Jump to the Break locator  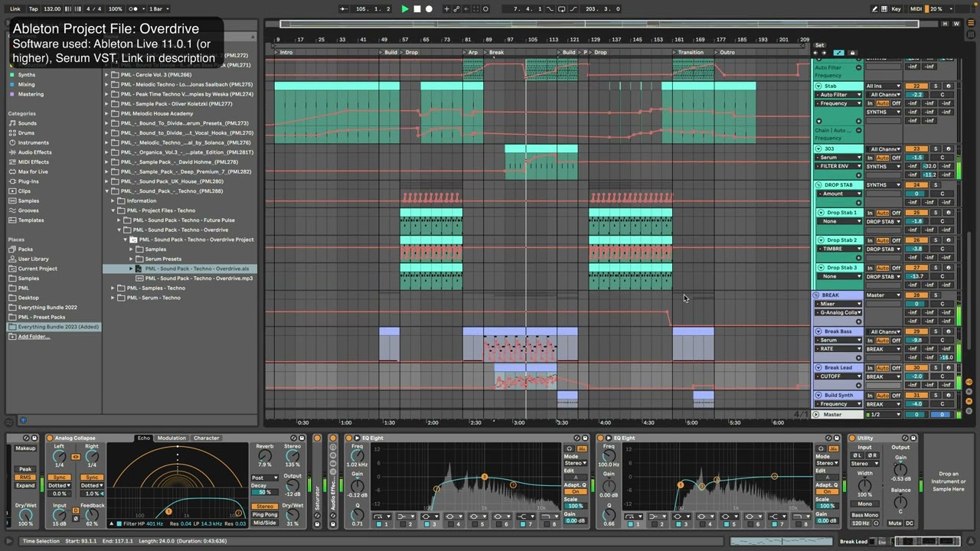(493, 52)
